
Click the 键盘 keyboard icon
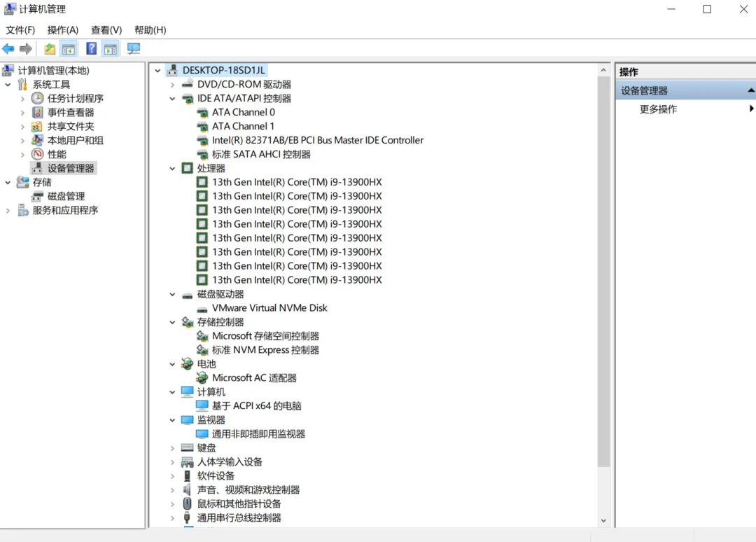[187, 448]
